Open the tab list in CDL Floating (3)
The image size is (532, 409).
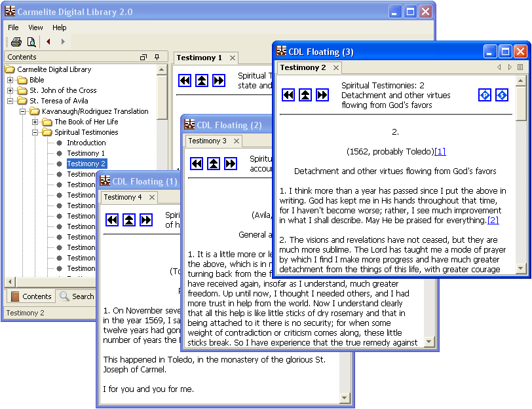tap(520, 67)
